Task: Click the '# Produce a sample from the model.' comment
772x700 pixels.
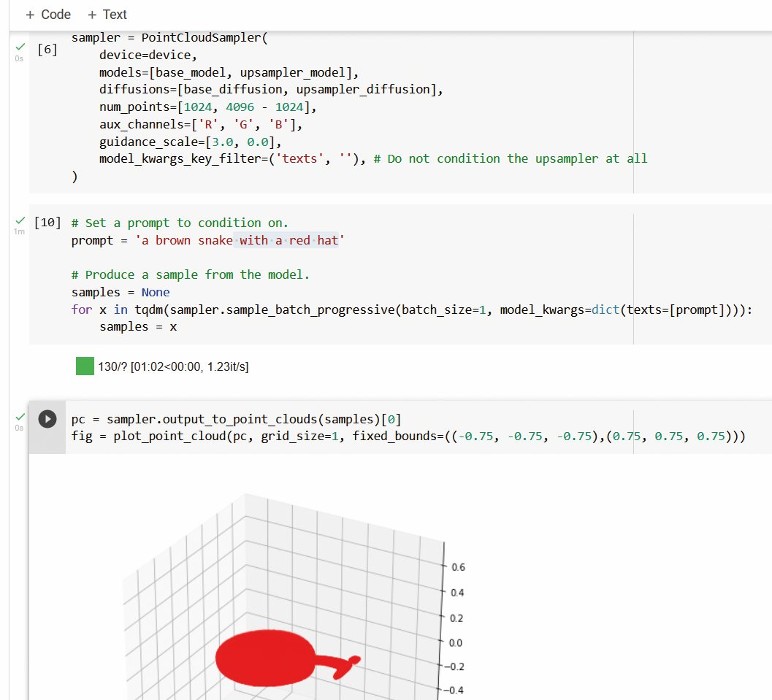Action: (191, 275)
